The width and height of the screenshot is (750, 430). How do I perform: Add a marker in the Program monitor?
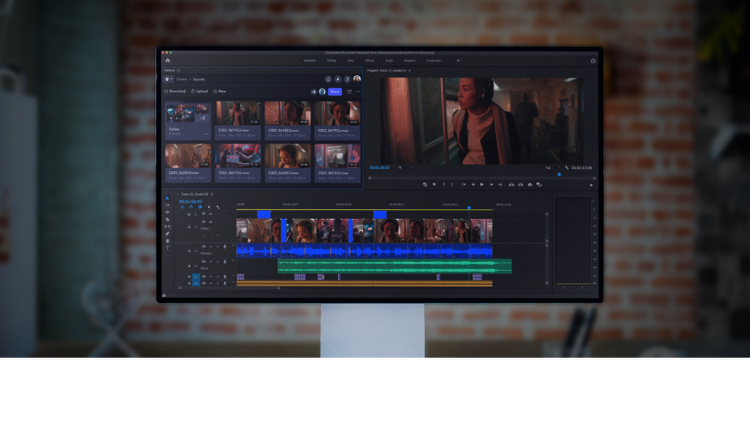[434, 185]
